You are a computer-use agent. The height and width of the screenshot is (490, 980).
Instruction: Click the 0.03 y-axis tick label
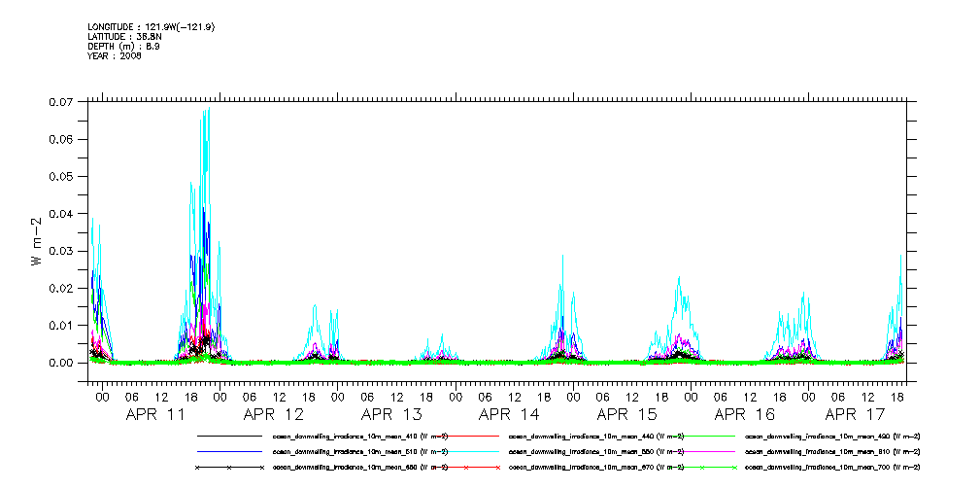point(61,251)
